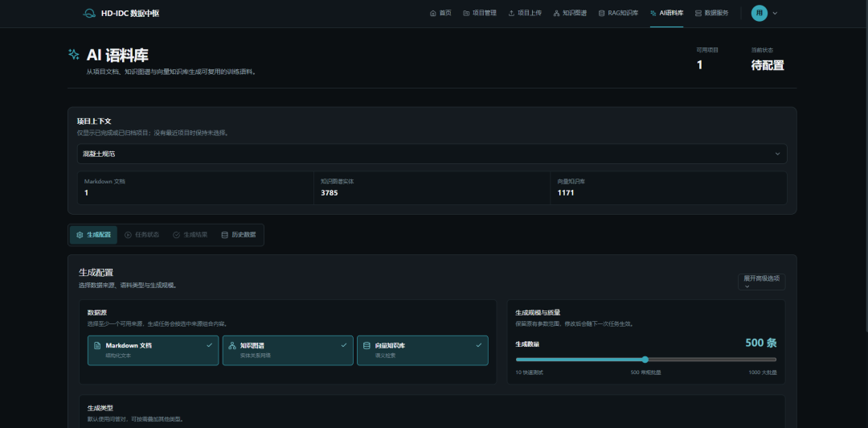
Task: Click the 向量知识库 1171 stat cell
Action: (669, 188)
